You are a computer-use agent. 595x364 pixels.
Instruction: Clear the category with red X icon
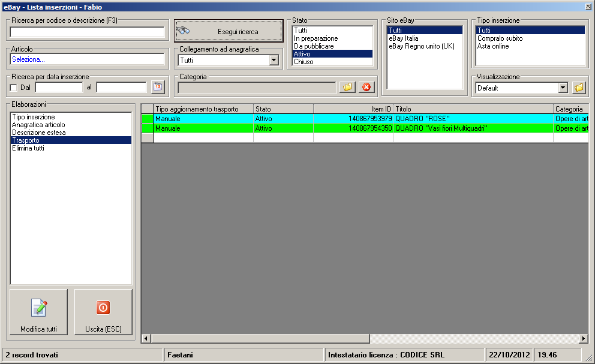[366, 88]
